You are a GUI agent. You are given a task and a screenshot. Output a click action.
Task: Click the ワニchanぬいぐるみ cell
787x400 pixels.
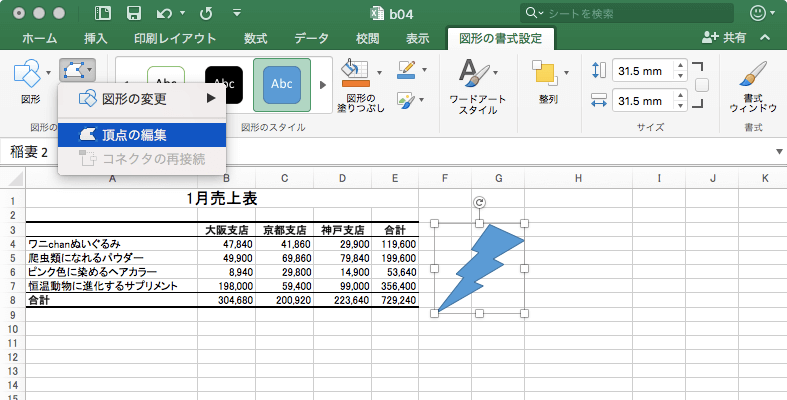(x=111, y=244)
